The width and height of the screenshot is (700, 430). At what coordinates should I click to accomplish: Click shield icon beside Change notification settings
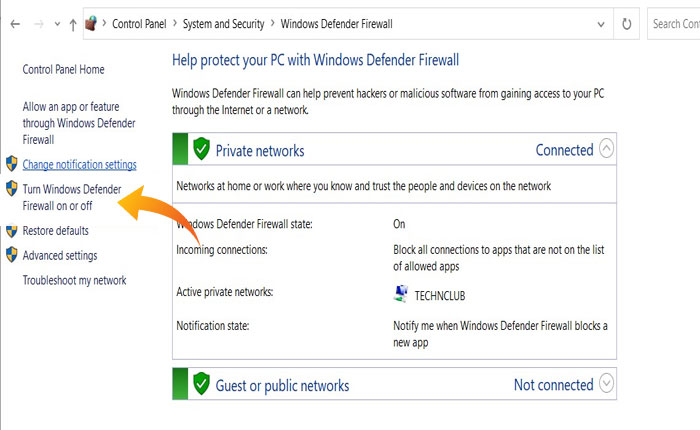(11, 164)
